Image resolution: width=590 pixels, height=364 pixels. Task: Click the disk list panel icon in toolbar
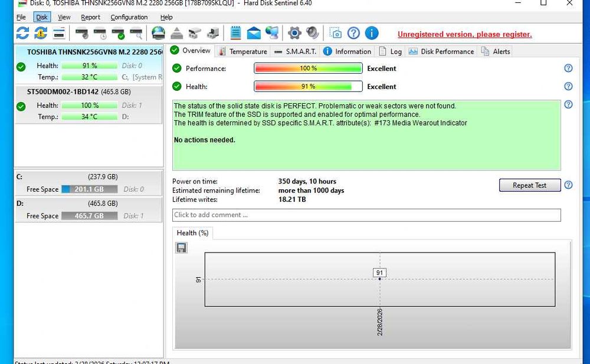59,33
